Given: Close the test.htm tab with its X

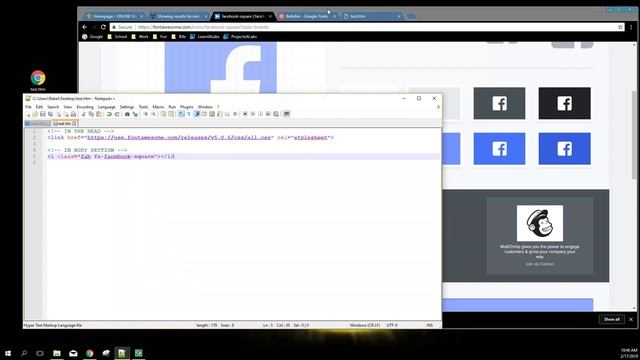Looking at the screenshot, I should pos(74,123).
